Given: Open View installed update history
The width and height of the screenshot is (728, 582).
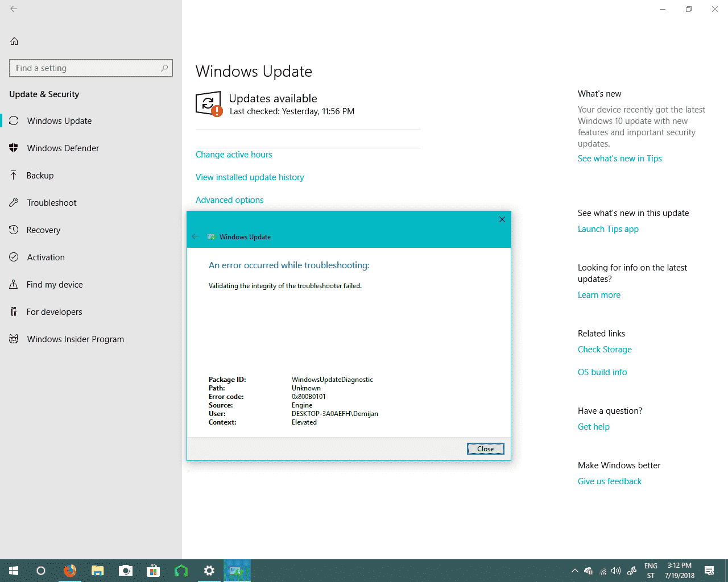Looking at the screenshot, I should coord(250,177).
